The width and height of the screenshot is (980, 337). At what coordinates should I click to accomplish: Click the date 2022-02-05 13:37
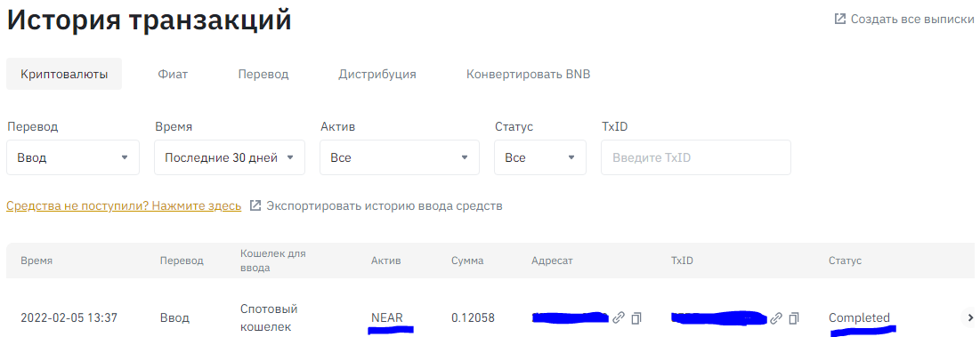pyautogui.click(x=69, y=317)
